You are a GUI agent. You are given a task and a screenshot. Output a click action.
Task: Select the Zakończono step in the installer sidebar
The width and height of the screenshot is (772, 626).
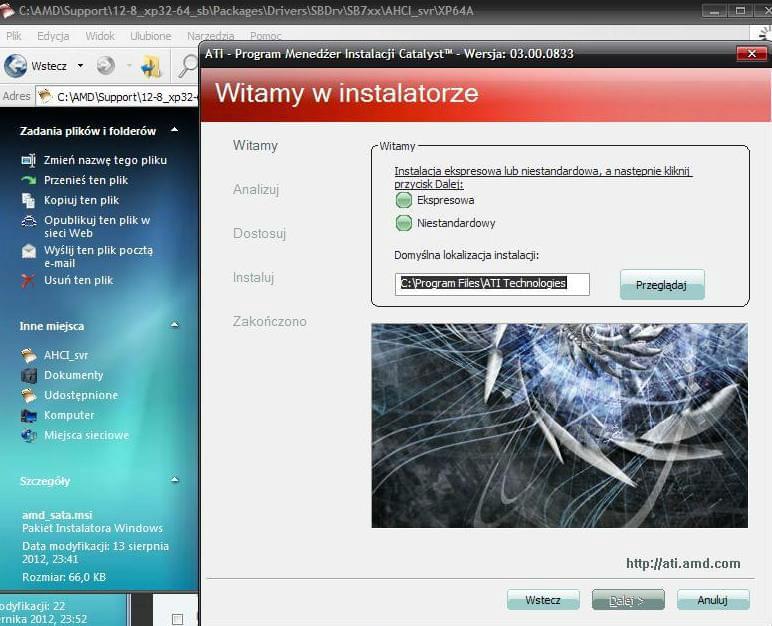coord(270,322)
